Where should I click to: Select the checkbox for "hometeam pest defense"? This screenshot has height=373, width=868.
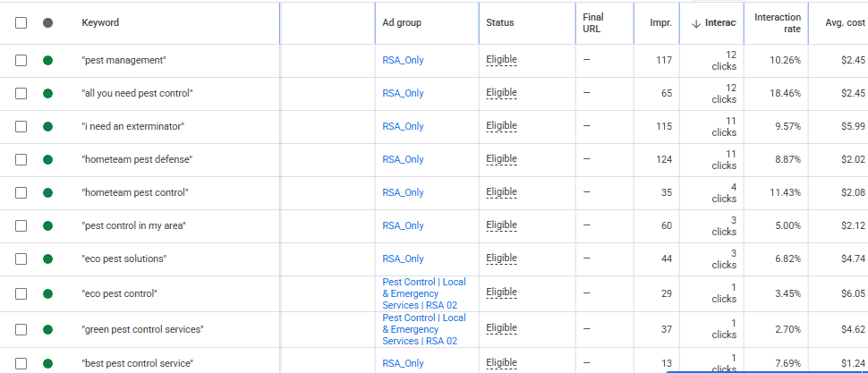21,160
